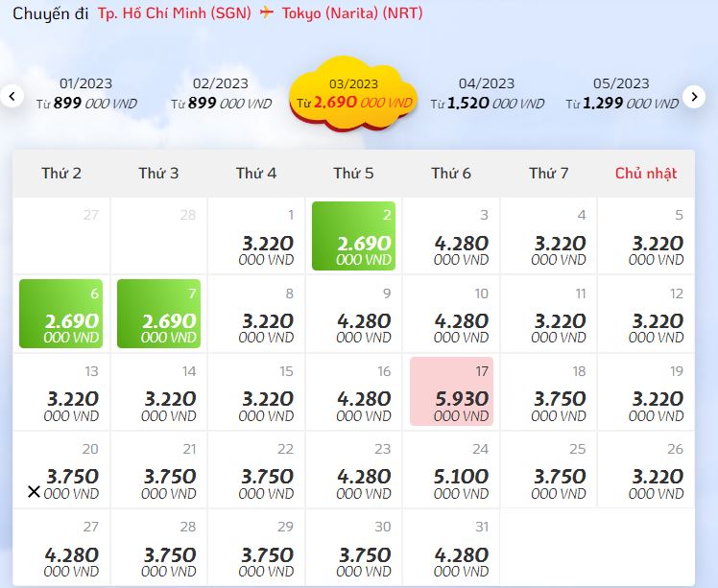Choose March 21 fare 3.750
Image resolution: width=718 pixels, height=588 pixels.
click(x=159, y=470)
